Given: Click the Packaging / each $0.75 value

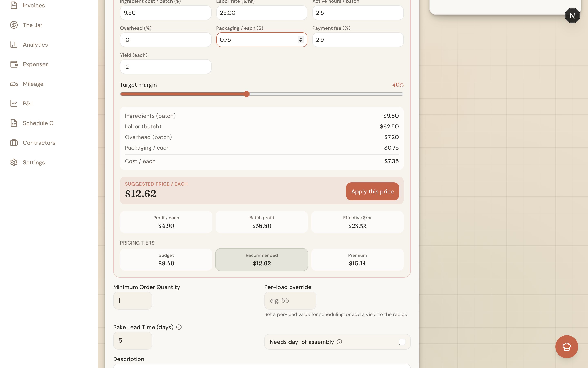Looking at the screenshot, I should point(391,148).
